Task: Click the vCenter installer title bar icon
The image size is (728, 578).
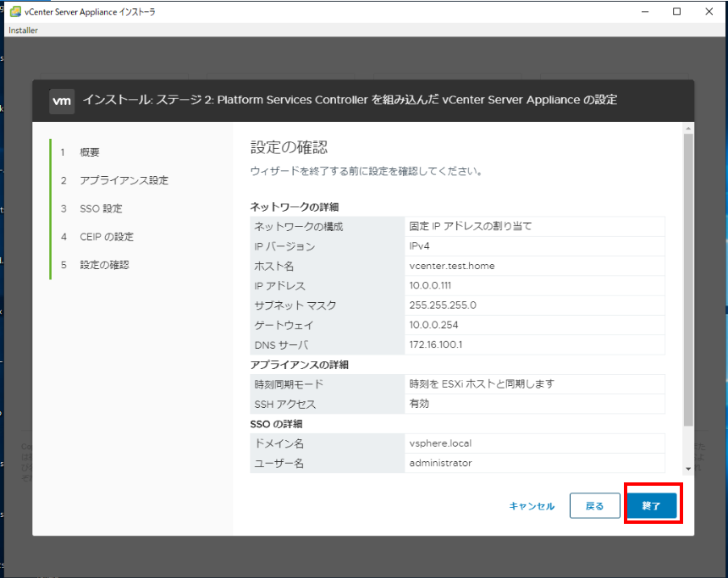Action: click(x=15, y=12)
